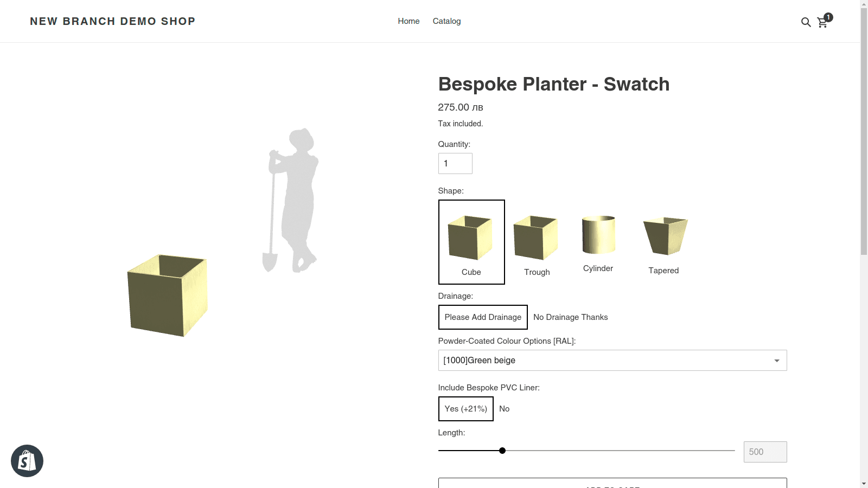The width and height of the screenshot is (868, 488).
Task: Open the shopping cart
Action: (x=822, y=23)
